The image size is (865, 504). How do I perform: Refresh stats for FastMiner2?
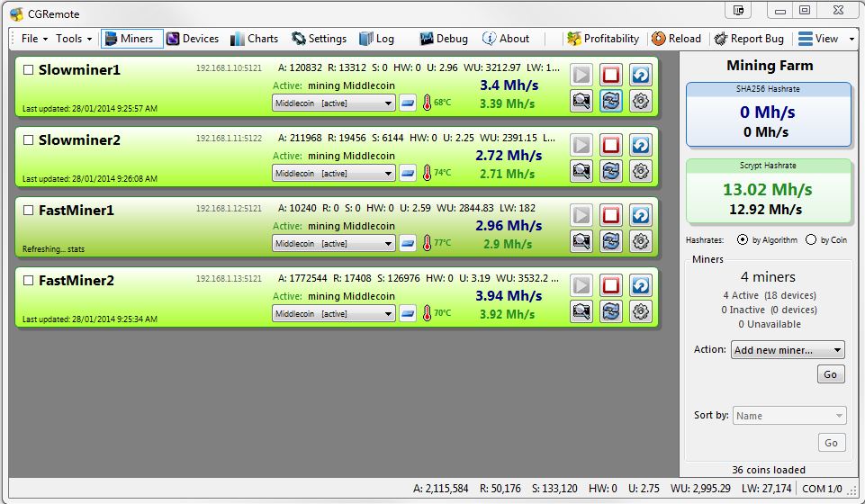[x=611, y=311]
